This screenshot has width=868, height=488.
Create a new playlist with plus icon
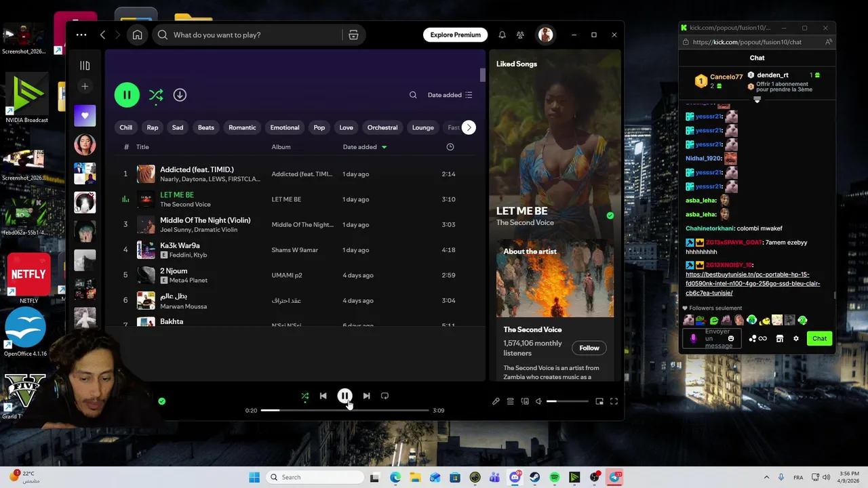point(85,86)
